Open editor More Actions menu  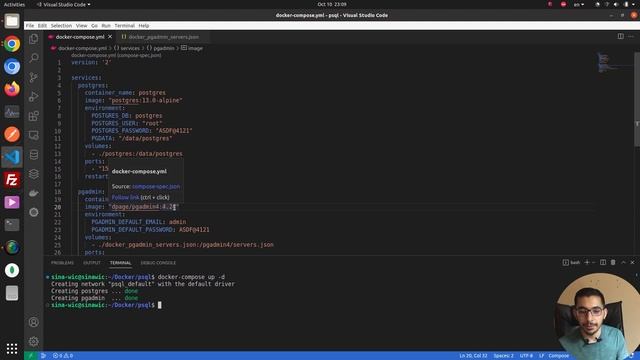(631, 36)
